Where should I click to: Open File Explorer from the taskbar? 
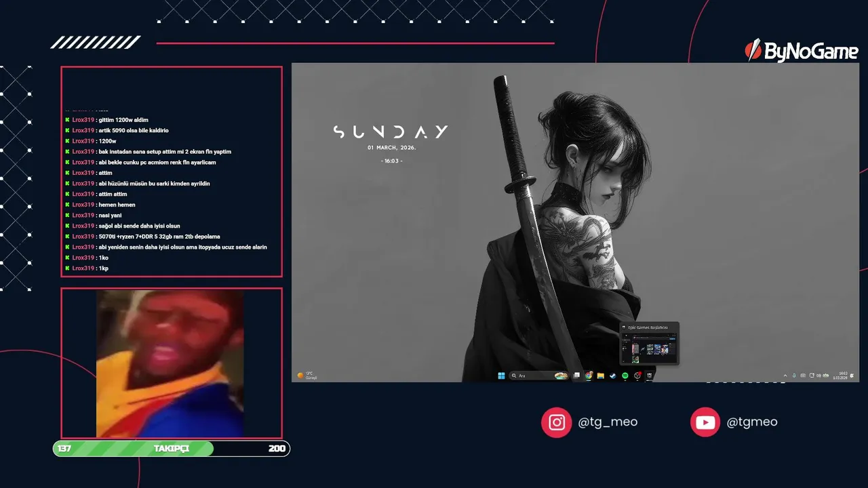pos(600,375)
